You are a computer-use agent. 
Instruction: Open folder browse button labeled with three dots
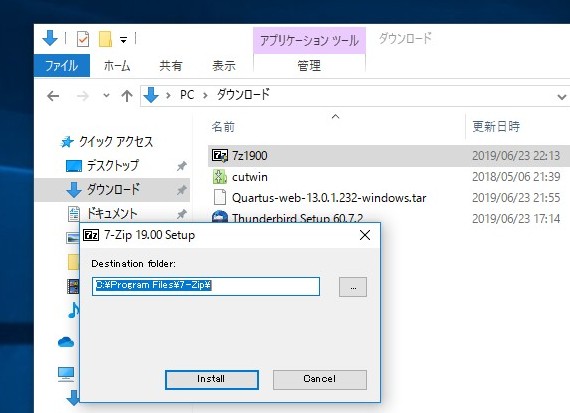[x=353, y=287]
